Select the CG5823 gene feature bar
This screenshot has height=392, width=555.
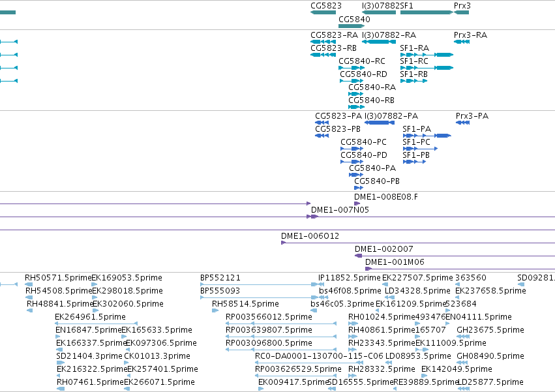(323, 12)
